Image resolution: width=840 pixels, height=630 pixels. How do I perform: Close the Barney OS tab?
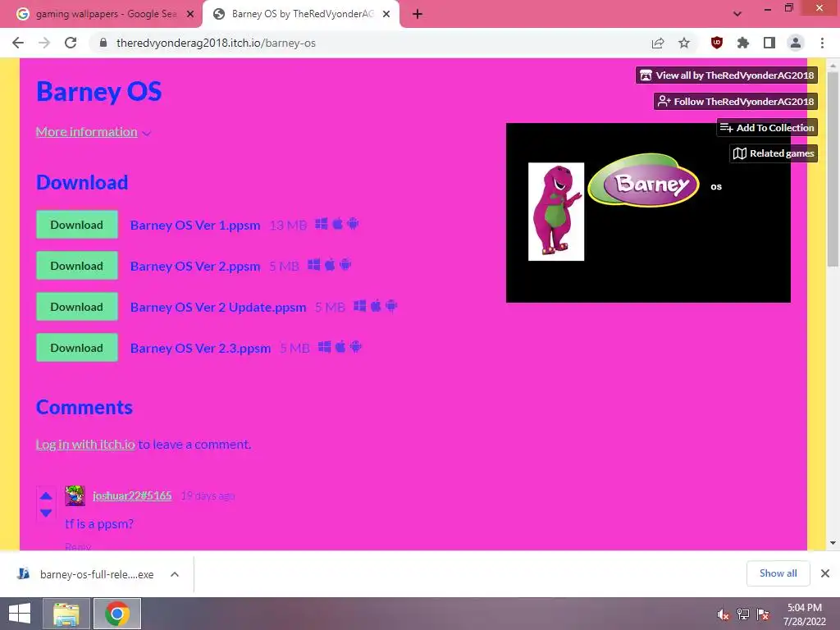pyautogui.click(x=386, y=14)
